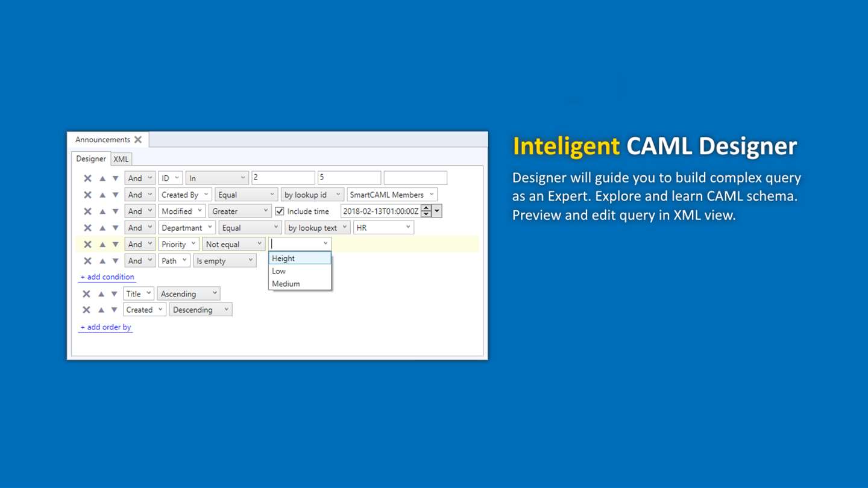This screenshot has height=488, width=868.
Task: Open the Path field dropdown
Action: 174,261
